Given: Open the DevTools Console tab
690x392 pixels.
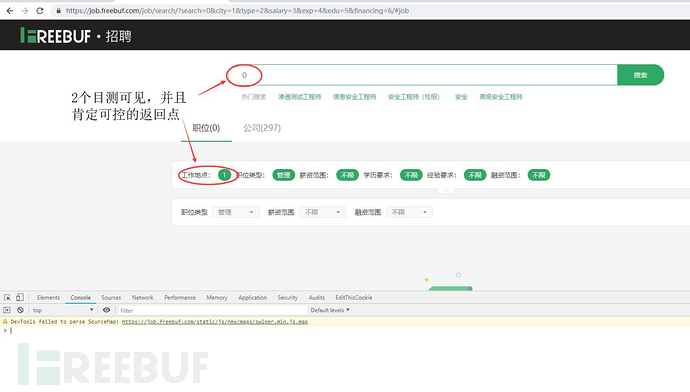Looking at the screenshot, I should point(81,298).
